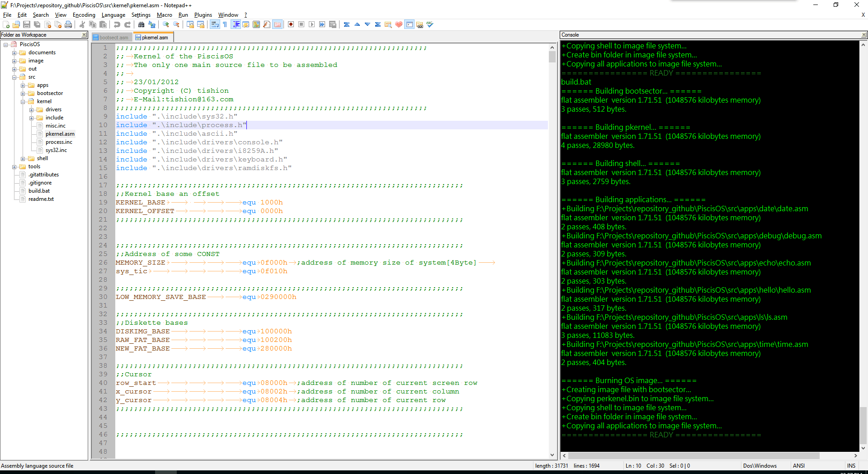Click the editor vertical scrollbar thumb

click(552, 57)
